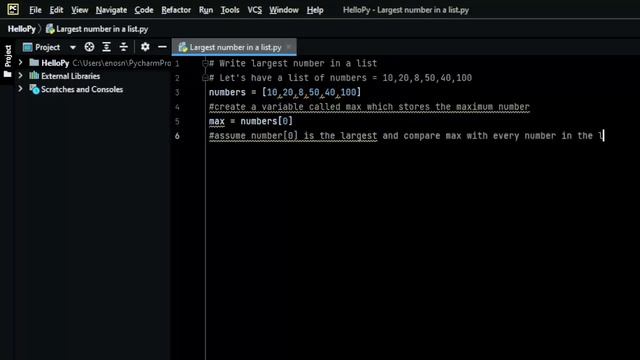
Task: Click the Select Opened File target icon
Action: point(89,47)
